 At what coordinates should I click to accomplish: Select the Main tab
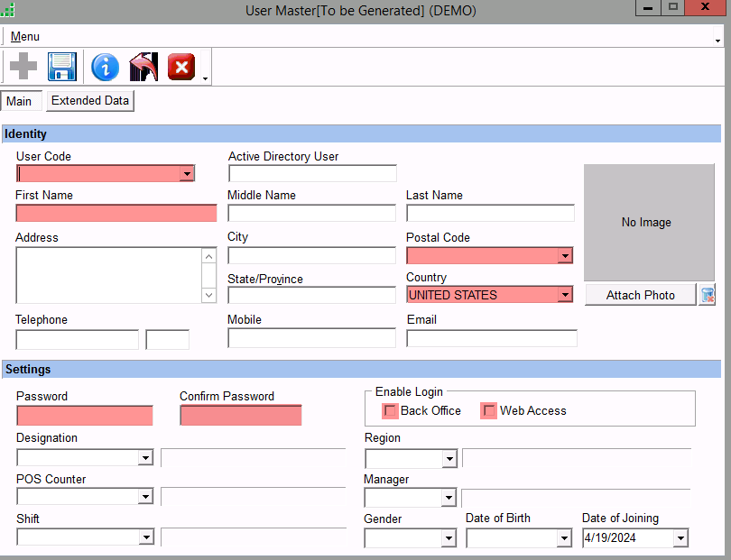point(19,101)
